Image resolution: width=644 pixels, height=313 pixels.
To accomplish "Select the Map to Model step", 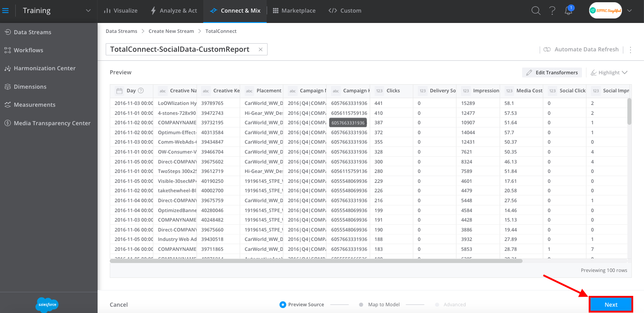I will point(380,304).
